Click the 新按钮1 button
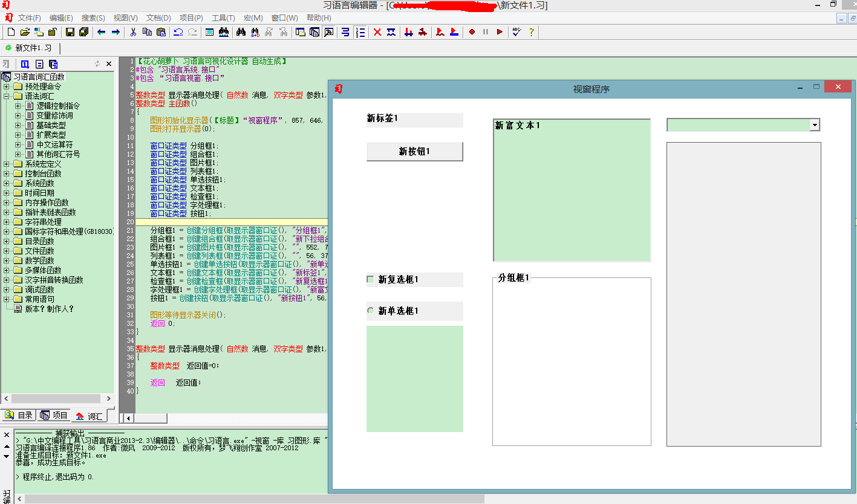The image size is (857, 504). click(415, 152)
